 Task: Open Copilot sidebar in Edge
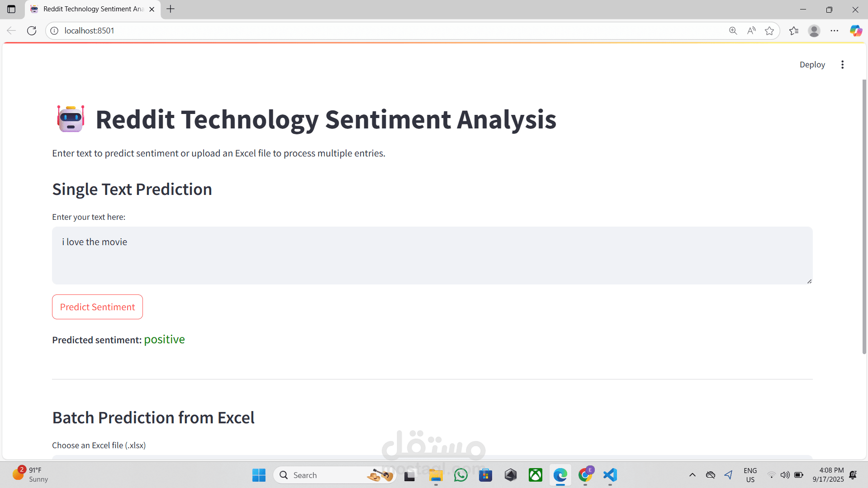tap(855, 30)
